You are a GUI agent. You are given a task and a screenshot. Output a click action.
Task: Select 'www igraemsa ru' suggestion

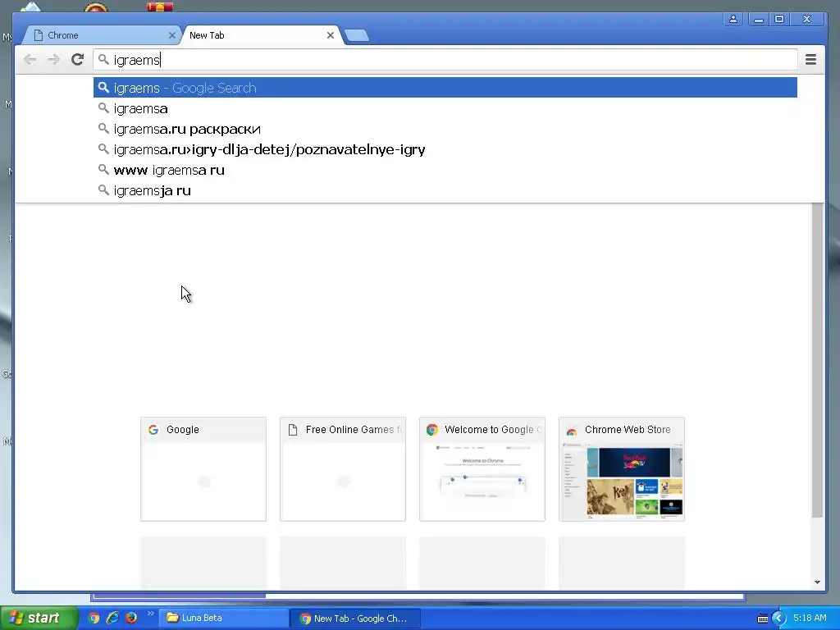445,170
